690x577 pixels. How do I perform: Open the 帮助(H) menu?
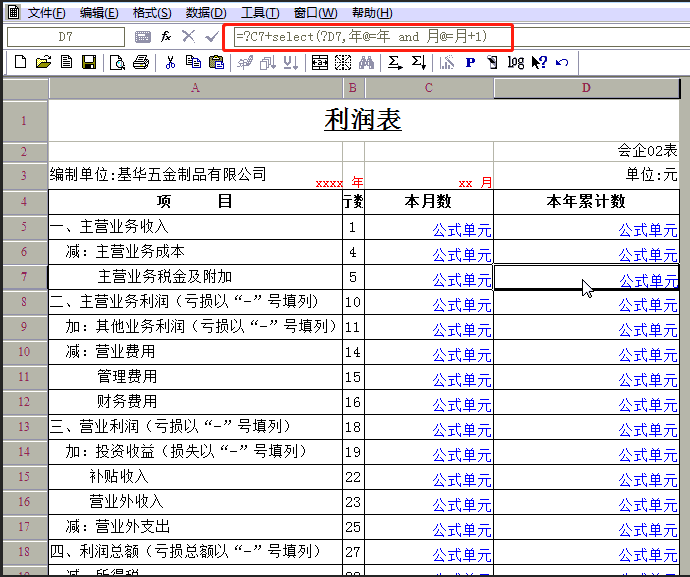point(372,13)
